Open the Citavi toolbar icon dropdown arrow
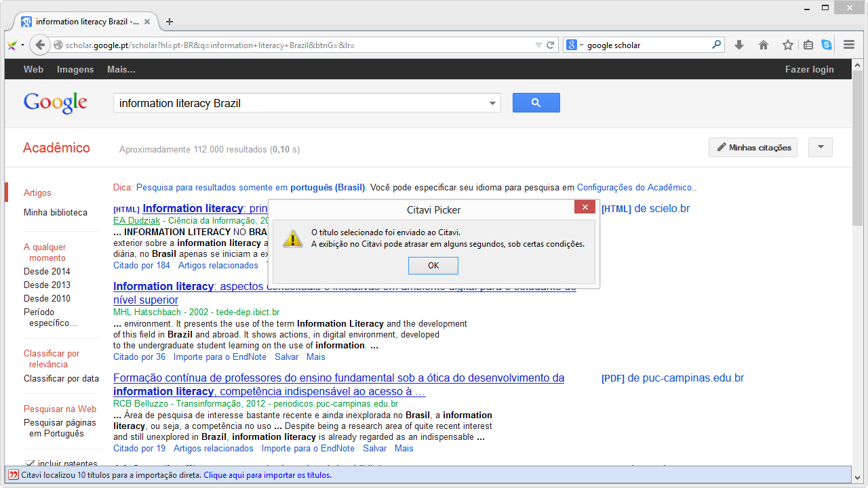868x488 pixels. pos(22,45)
